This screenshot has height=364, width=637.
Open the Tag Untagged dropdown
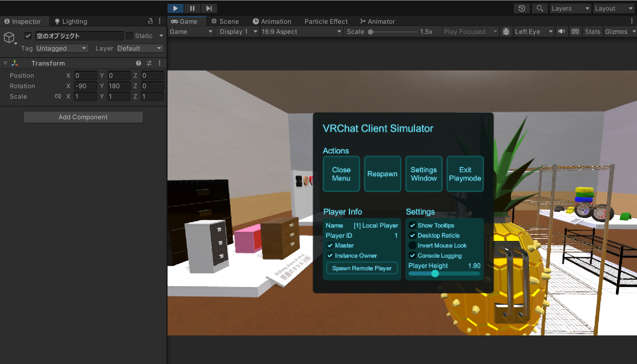point(61,48)
